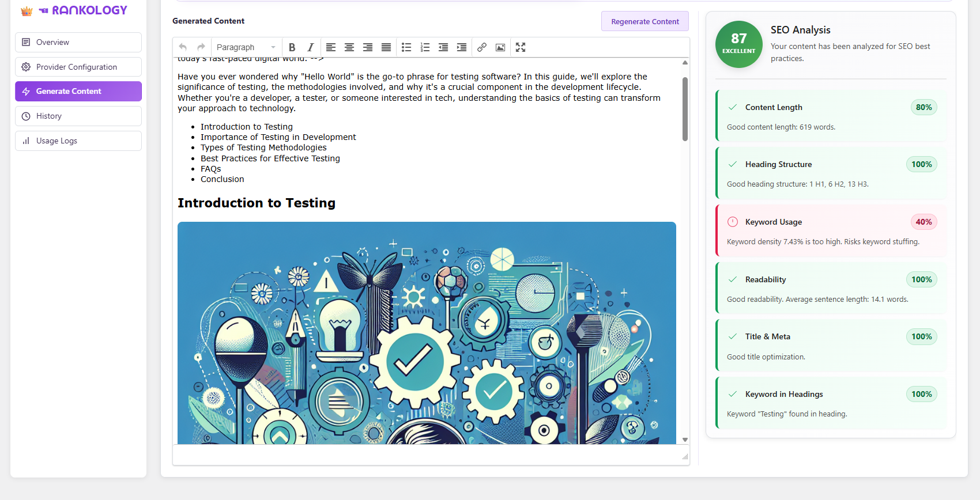
Task: Justify the paragraph text
Action: tap(386, 47)
